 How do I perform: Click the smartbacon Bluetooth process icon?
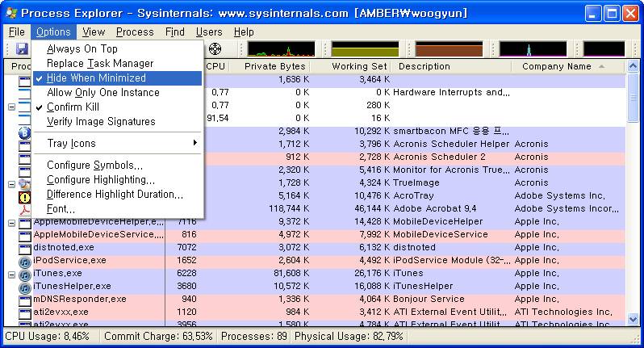(x=25, y=132)
